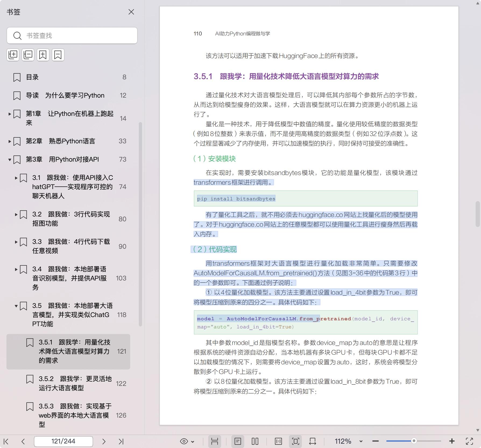Image resolution: width=481 pixels, height=448 pixels.
Task: Click the bookmark icon beside 3.5.3
Action: click(x=30, y=407)
